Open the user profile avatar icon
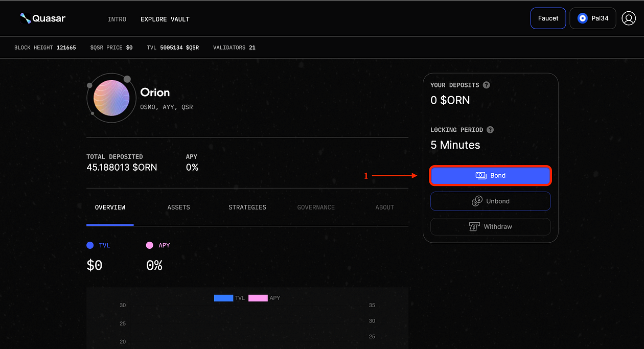Viewport: 644px width, 349px height. (629, 18)
